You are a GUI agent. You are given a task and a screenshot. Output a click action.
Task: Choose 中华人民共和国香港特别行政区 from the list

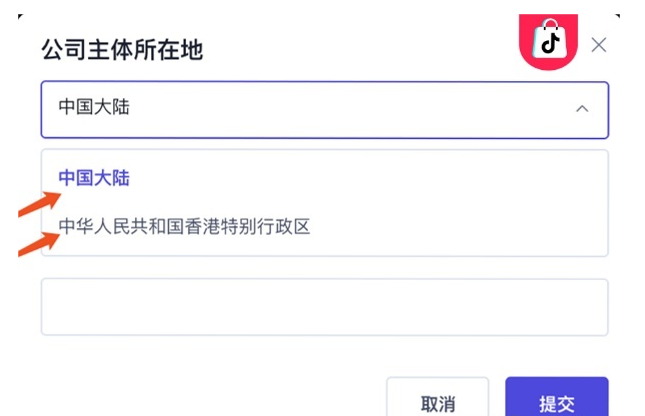pyautogui.click(x=184, y=226)
